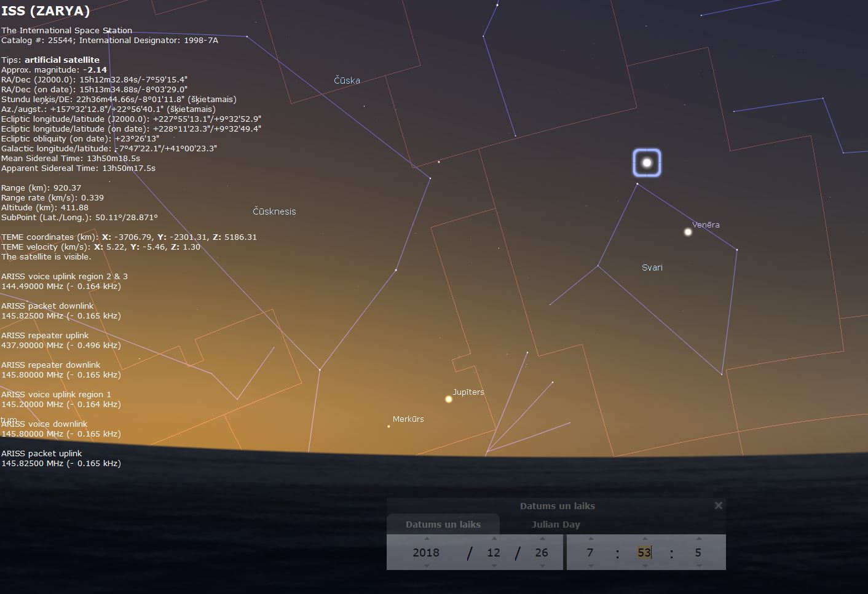
Task: Click the Jupiters planet label
Action: coord(468,392)
